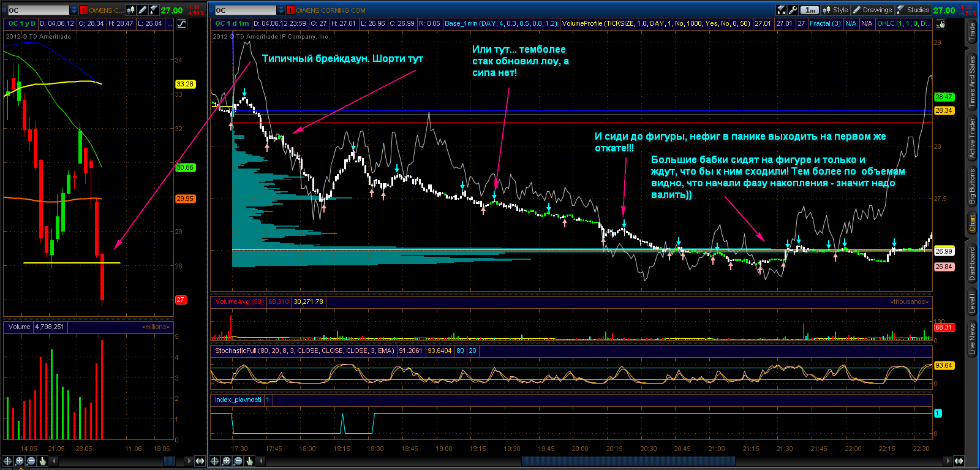Screen dimensions: 980x470
Task: Expand the symbol dropdown in left chart
Action: pos(74,10)
